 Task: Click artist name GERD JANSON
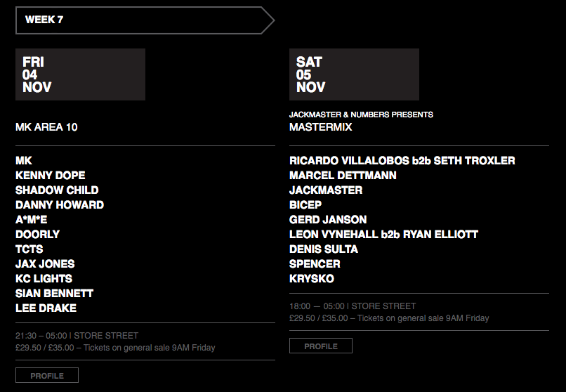point(328,220)
